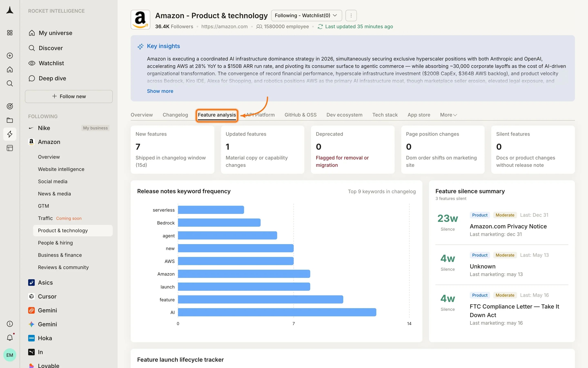Viewport: 588px width, 368px height.
Task: Click the employee count people icon
Action: coord(259,27)
